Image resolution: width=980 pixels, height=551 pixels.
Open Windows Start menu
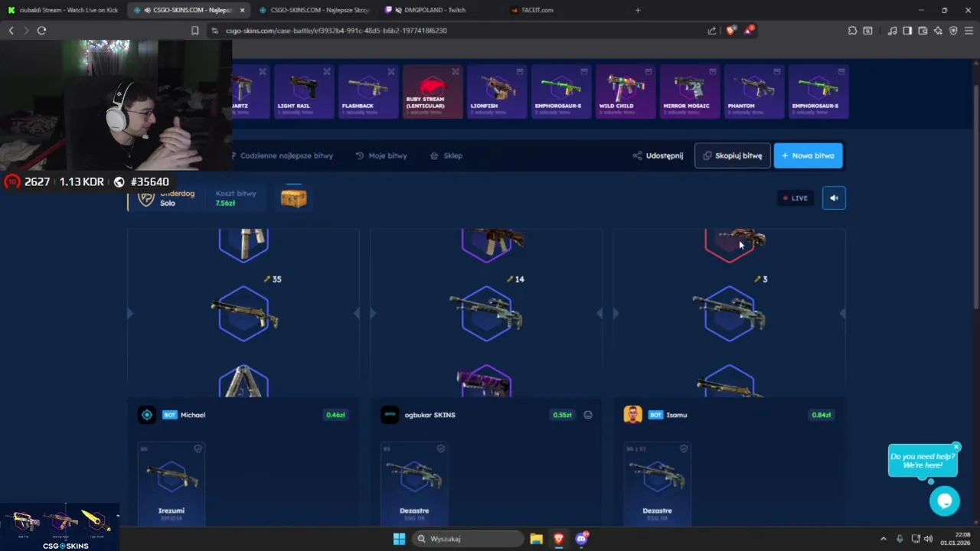point(399,539)
